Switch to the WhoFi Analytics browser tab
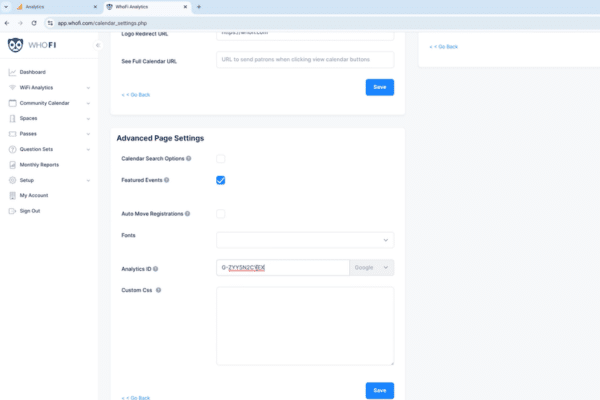 point(147,7)
